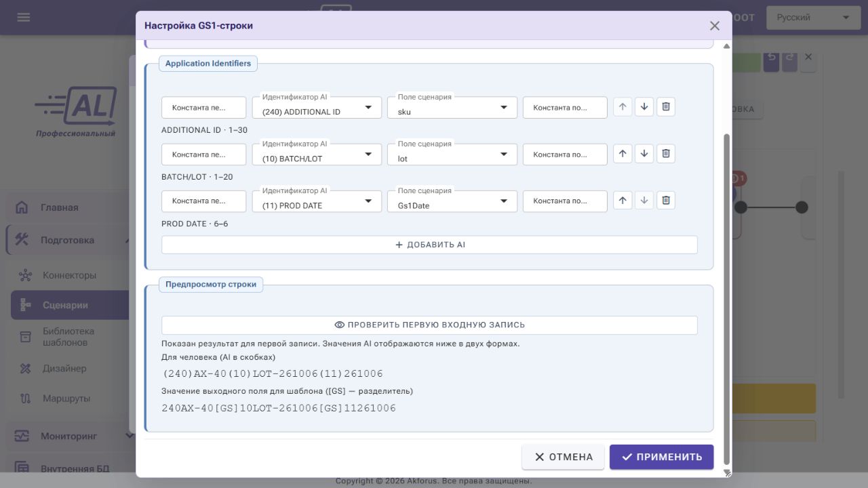Open the sku scenario field dropdown

click(x=452, y=108)
